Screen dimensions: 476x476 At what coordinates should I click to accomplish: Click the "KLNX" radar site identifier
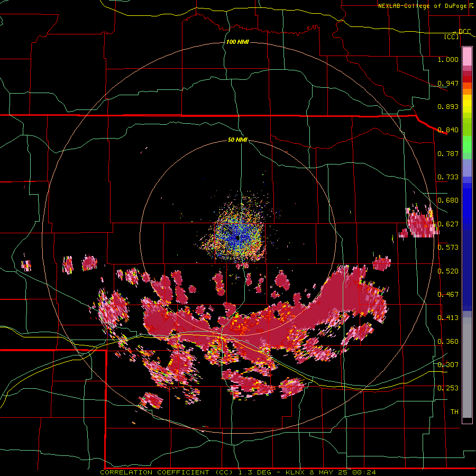[296, 472]
